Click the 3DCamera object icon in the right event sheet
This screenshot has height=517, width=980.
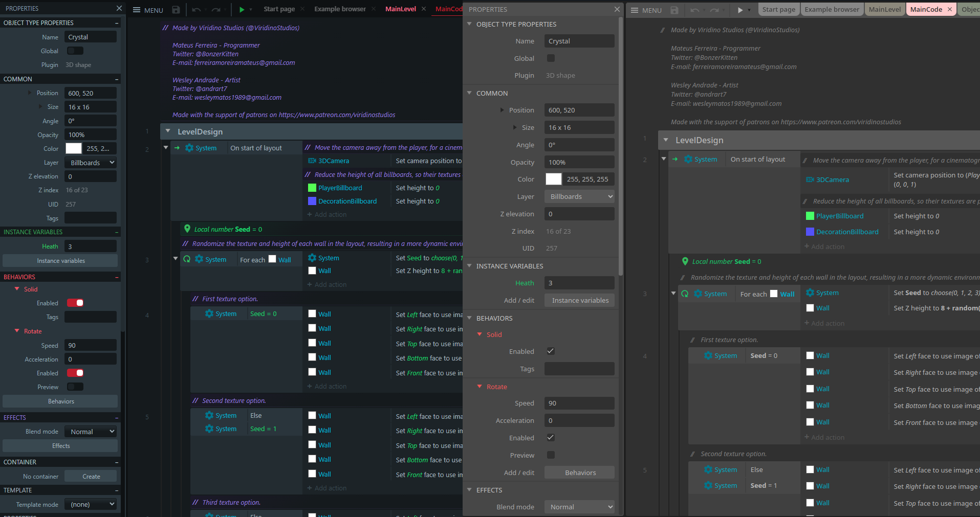click(x=810, y=179)
